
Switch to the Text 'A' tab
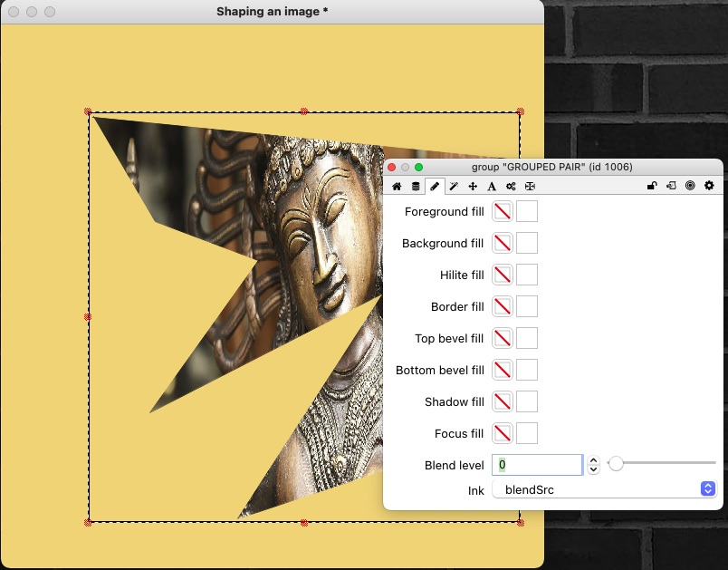[x=492, y=186]
